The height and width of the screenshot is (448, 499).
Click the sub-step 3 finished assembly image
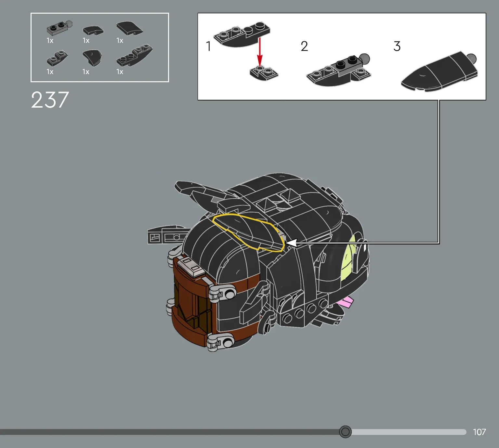pyautogui.click(x=440, y=71)
